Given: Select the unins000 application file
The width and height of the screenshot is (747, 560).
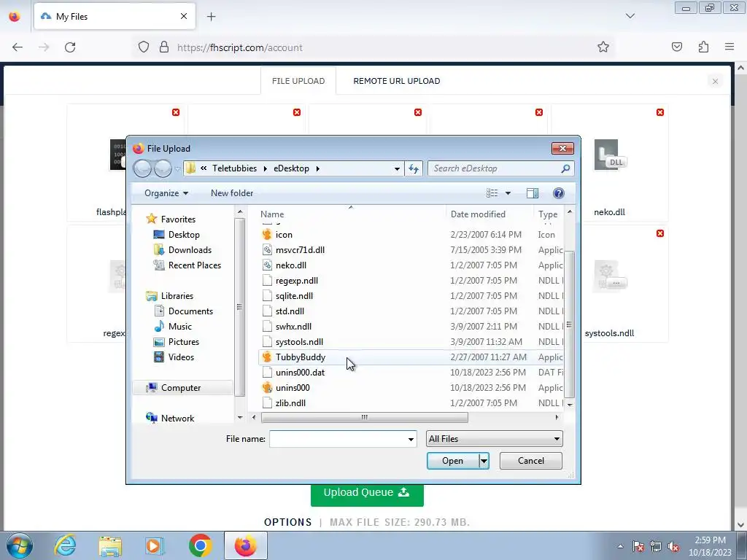Looking at the screenshot, I should (x=292, y=388).
